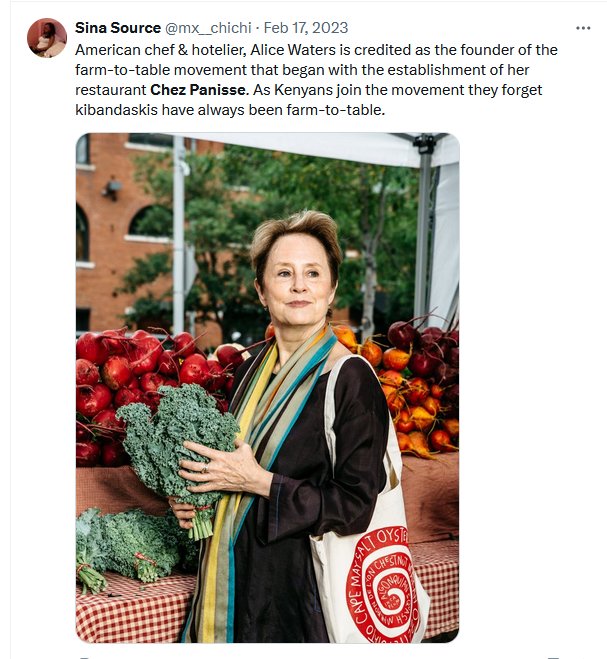Open Sina Source's profile avatar
The image size is (607, 659).
[x=47, y=38]
